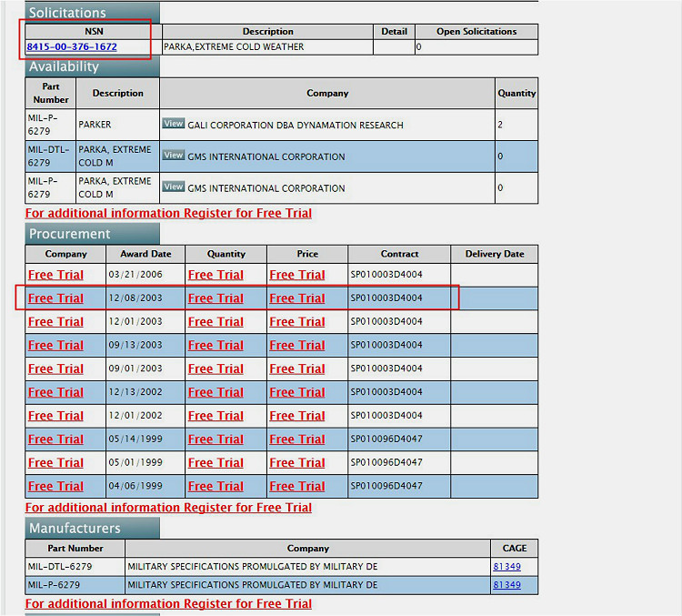This screenshot has height=616, width=682.
Task: Open Free Trial link below Manufacturers table
Action: click(168, 603)
